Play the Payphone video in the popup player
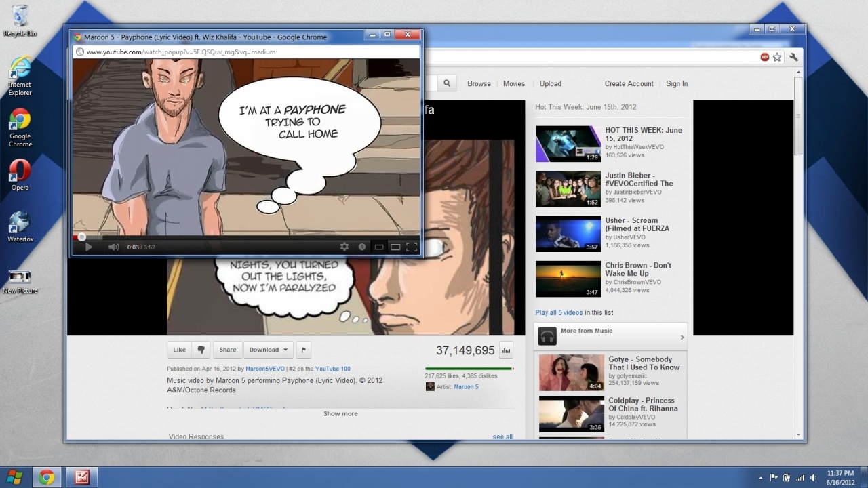The height and width of the screenshot is (488, 868). tap(88, 247)
